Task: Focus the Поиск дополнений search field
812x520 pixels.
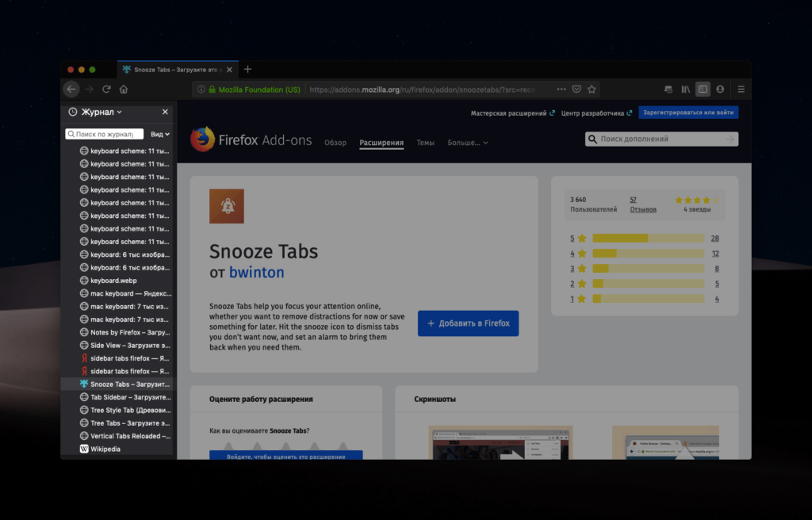Action: [x=661, y=139]
